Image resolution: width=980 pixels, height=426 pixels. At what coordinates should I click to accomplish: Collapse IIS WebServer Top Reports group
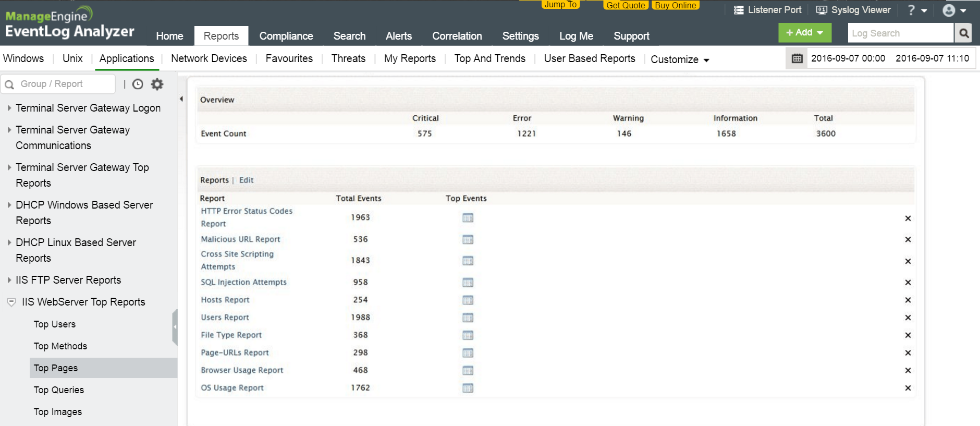click(11, 302)
